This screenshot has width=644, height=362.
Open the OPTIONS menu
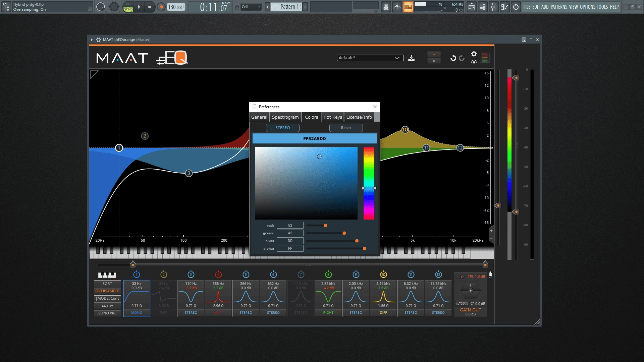588,7
